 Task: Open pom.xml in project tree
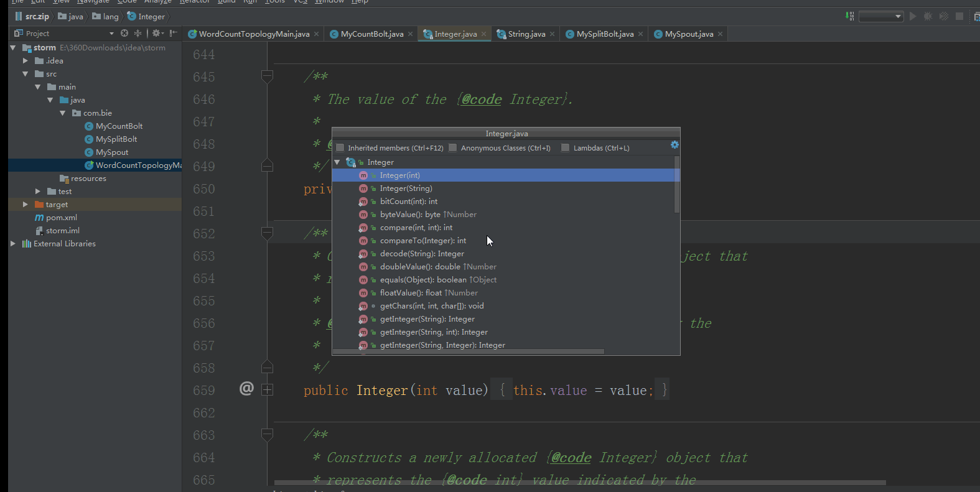[61, 218]
